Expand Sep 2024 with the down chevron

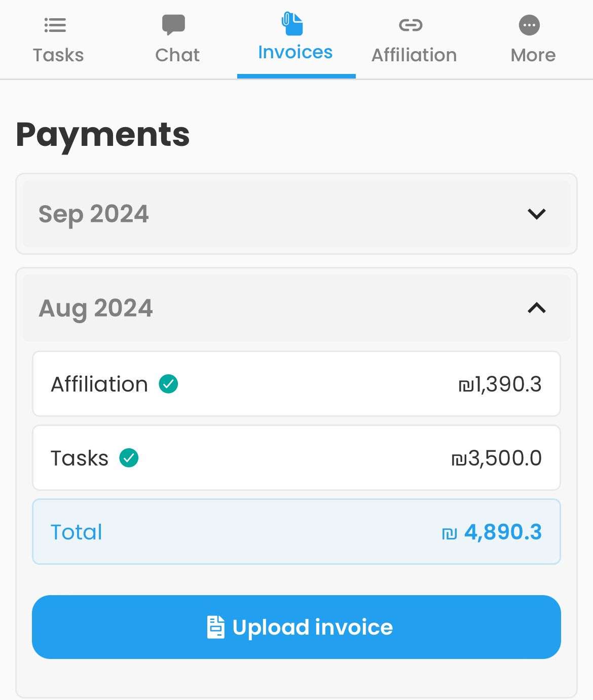(x=536, y=214)
